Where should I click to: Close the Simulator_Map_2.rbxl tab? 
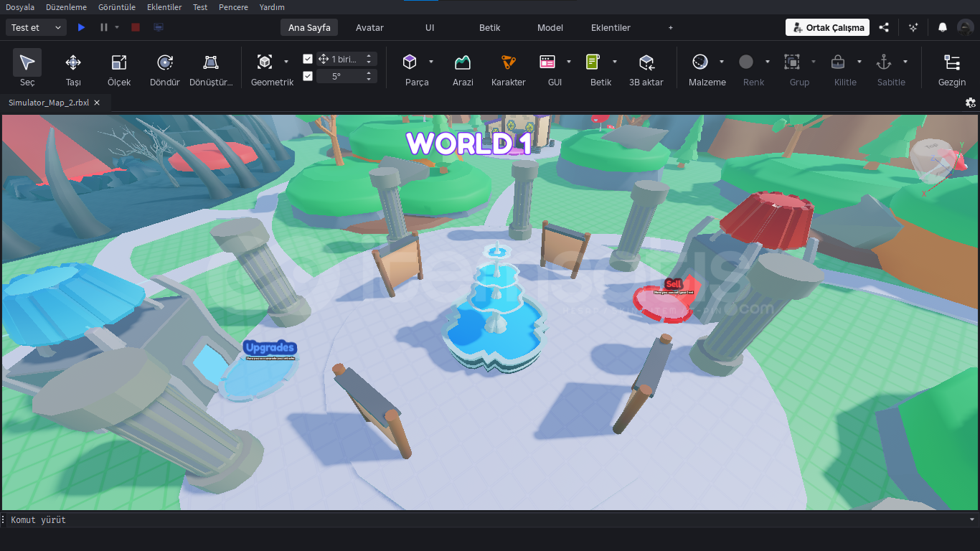click(x=97, y=103)
